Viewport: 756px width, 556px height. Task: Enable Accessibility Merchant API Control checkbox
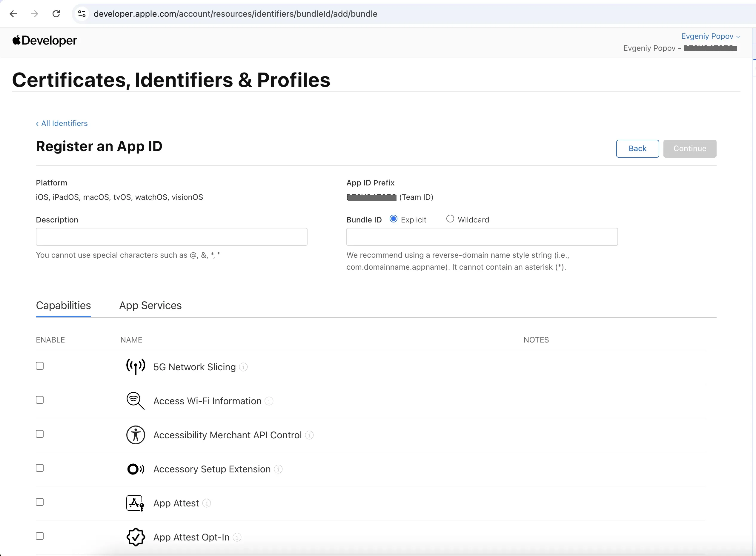40,434
